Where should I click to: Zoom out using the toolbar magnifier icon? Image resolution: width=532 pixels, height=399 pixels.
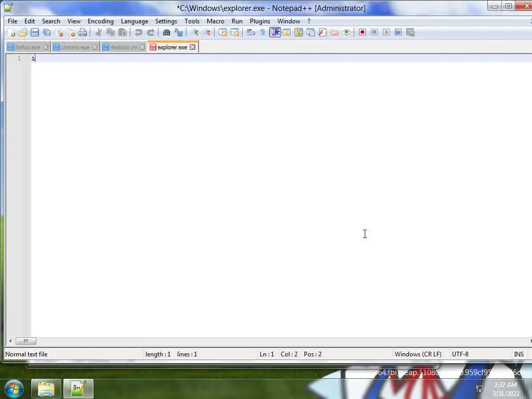pos(207,33)
